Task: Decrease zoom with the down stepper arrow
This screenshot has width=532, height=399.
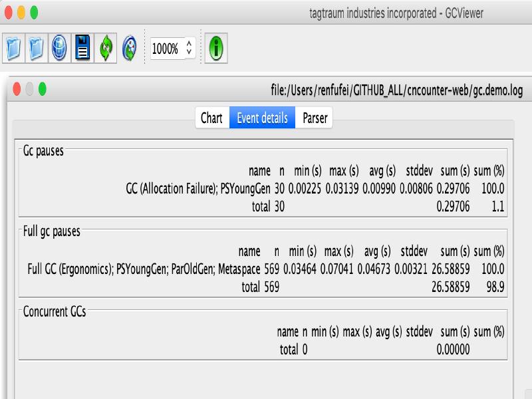Action: (x=190, y=53)
